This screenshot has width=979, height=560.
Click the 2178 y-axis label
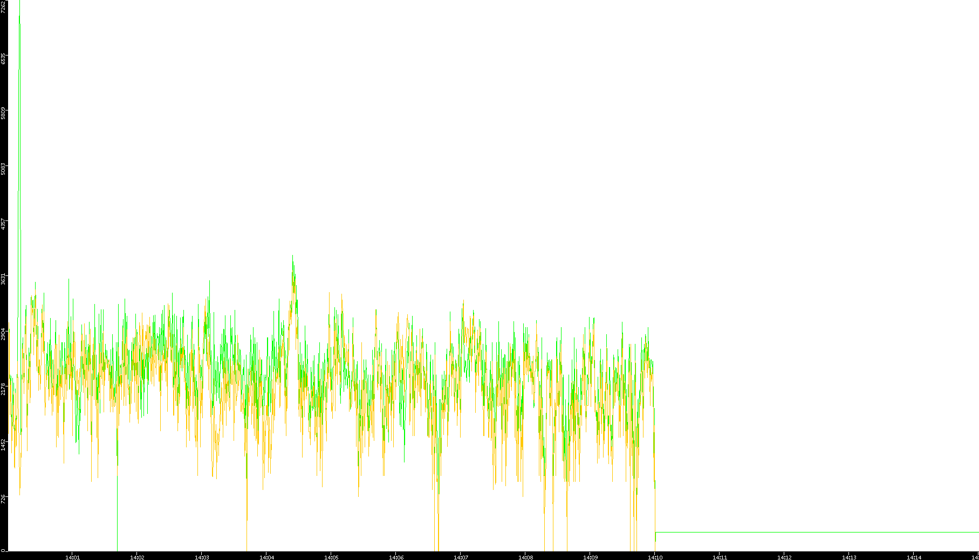click(x=4, y=389)
